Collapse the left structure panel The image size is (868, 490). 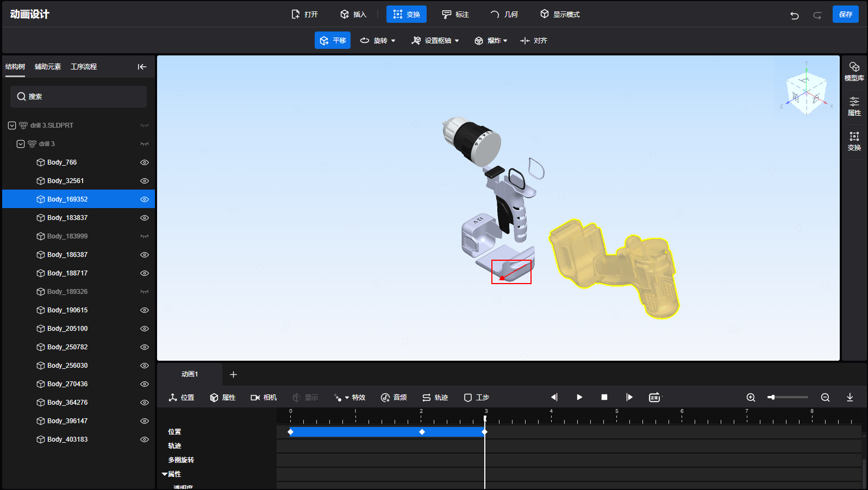[x=142, y=67]
